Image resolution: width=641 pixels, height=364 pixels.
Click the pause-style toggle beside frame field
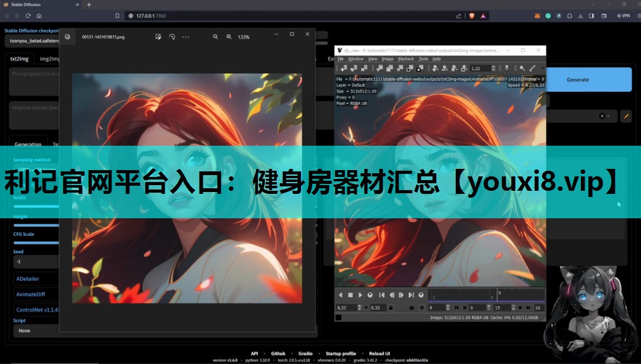pyautogui.click(x=422, y=308)
